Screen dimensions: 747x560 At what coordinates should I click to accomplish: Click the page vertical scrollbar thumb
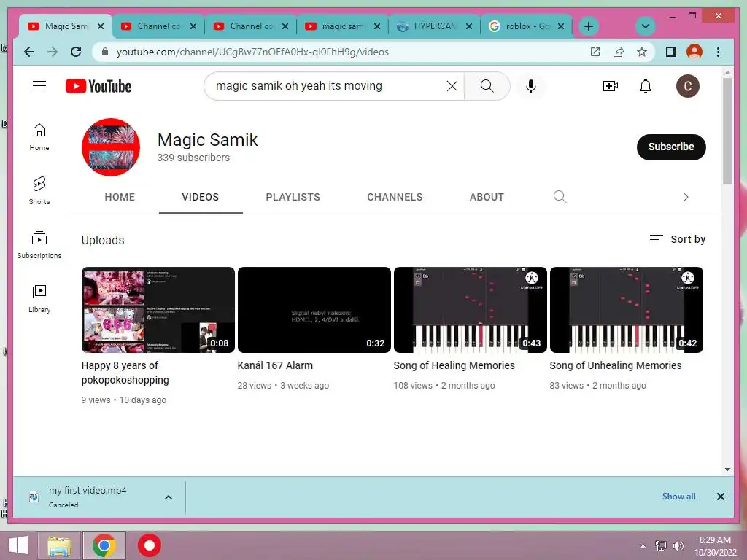pos(727,131)
